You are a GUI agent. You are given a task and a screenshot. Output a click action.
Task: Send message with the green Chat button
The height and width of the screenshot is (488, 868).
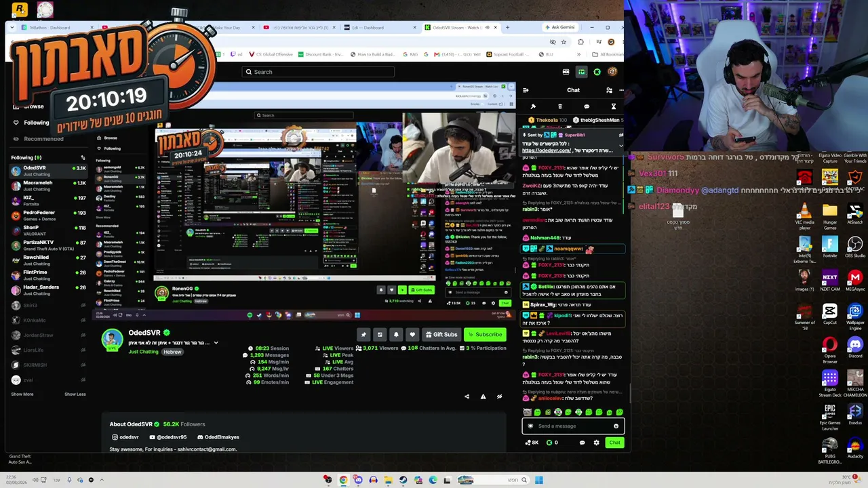(614, 443)
